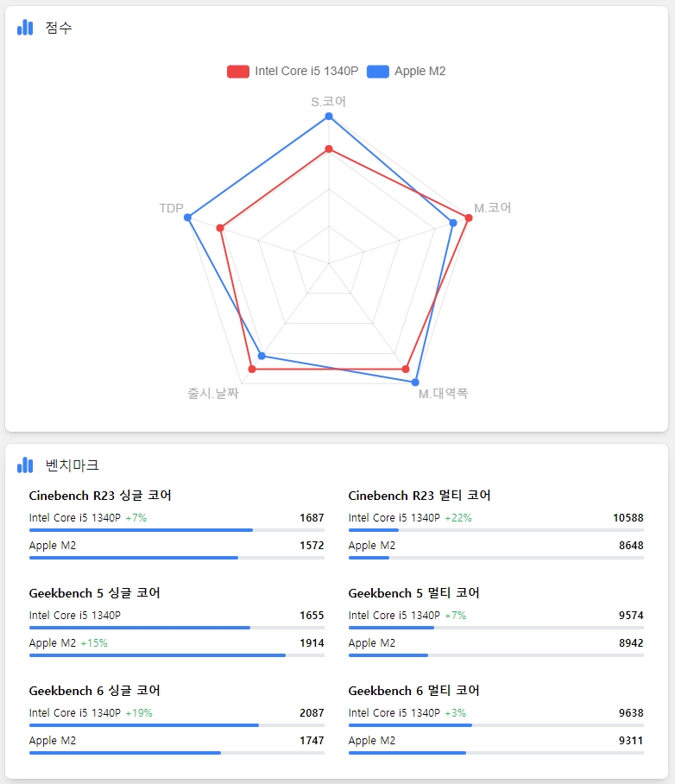Viewport: 675px width, 784px height.
Task: Click the blue S.코어 data point at top
Action: tap(329, 117)
